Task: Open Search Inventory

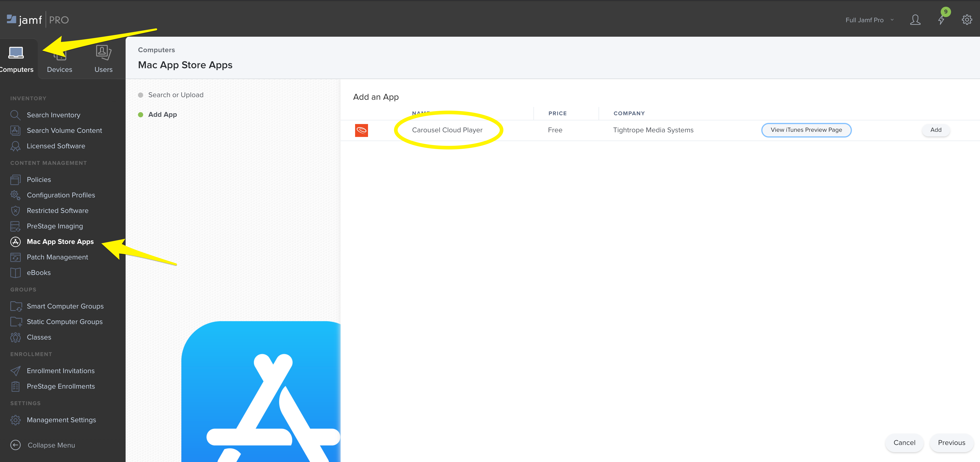Action: tap(54, 115)
